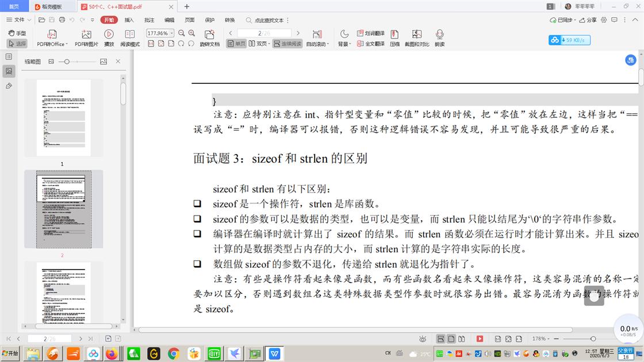Image resolution: width=644 pixels, height=362 pixels.
Task: Print the document via printer icon
Action: click(62, 20)
